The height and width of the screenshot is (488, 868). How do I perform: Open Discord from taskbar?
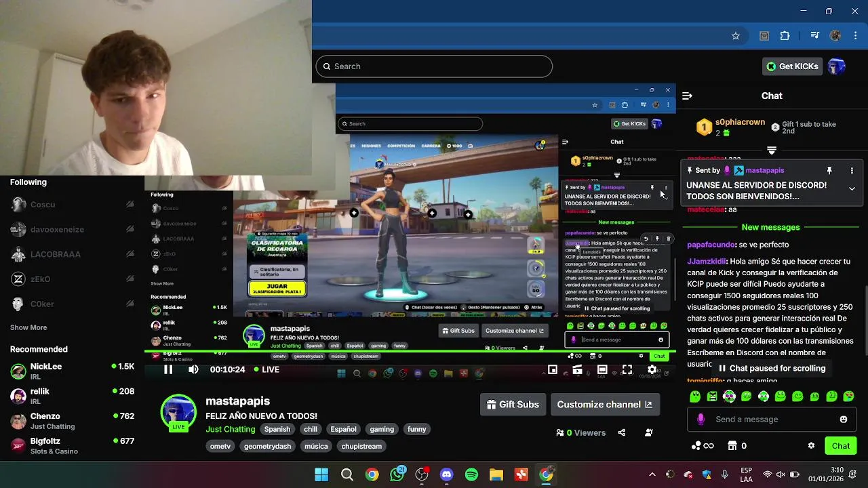[446, 474]
